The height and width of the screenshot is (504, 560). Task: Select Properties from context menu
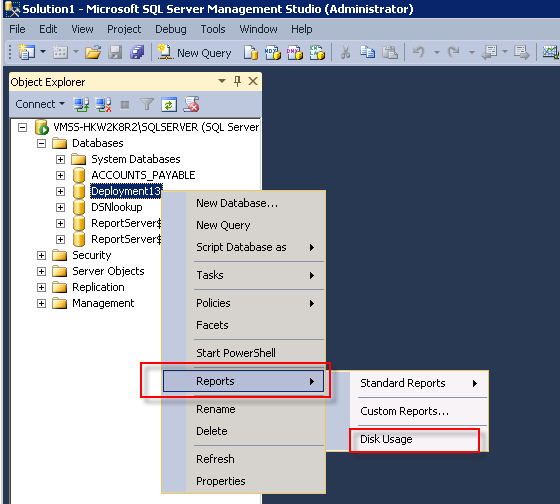pos(221,481)
